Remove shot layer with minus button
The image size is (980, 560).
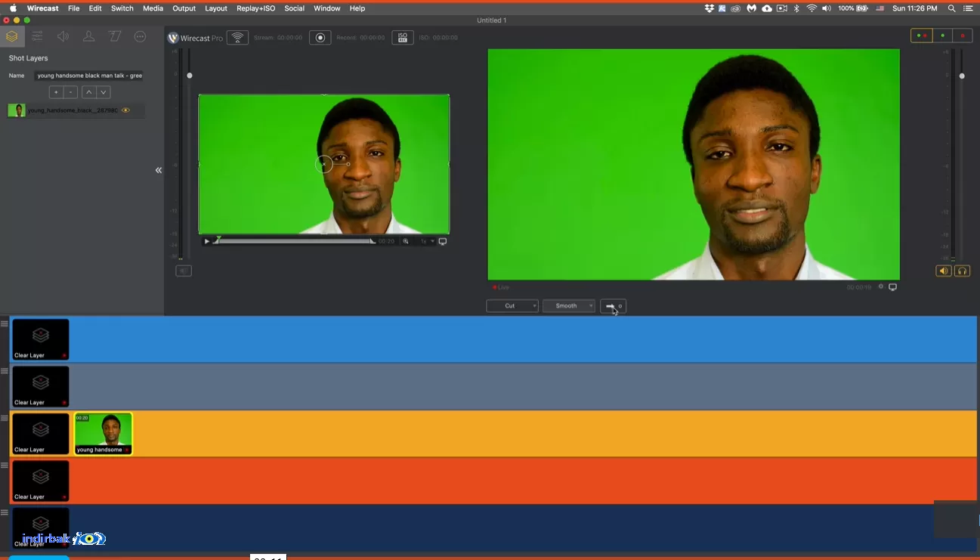point(70,92)
